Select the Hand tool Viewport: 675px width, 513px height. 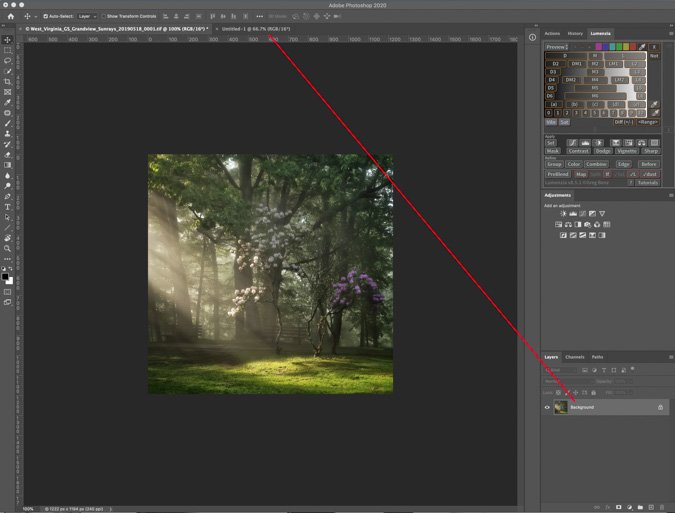pyautogui.click(x=7, y=238)
